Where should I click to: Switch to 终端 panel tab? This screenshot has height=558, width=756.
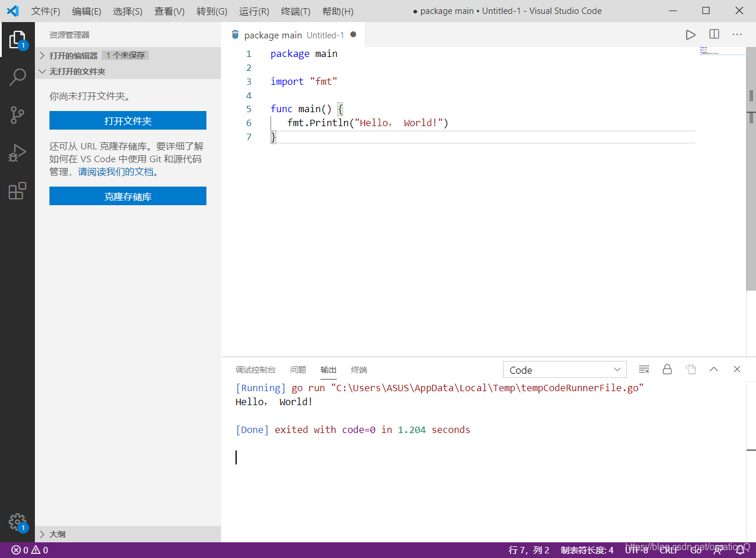click(359, 370)
